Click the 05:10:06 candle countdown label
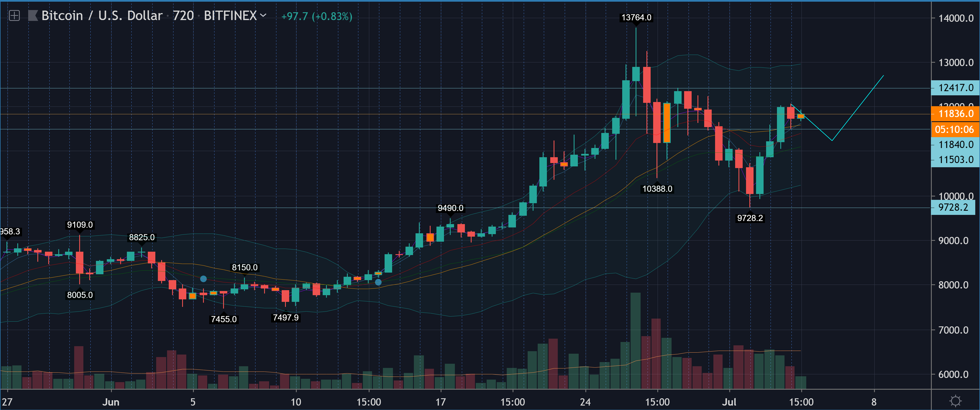 coord(955,129)
